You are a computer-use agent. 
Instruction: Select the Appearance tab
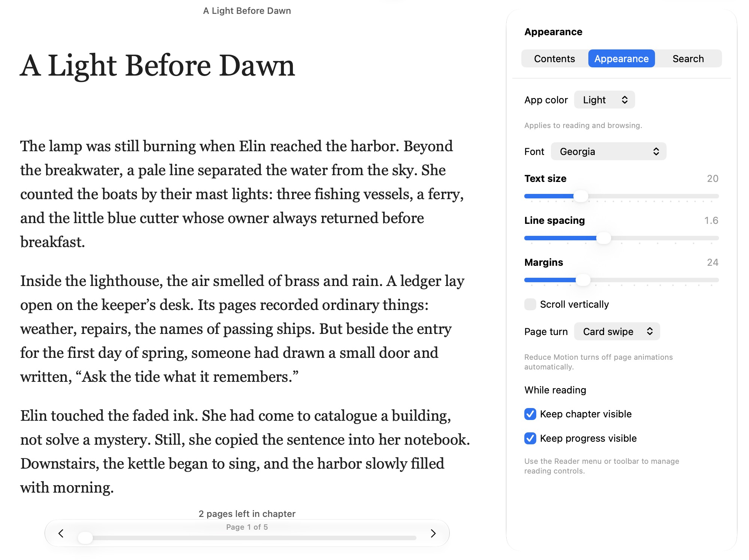tap(621, 59)
